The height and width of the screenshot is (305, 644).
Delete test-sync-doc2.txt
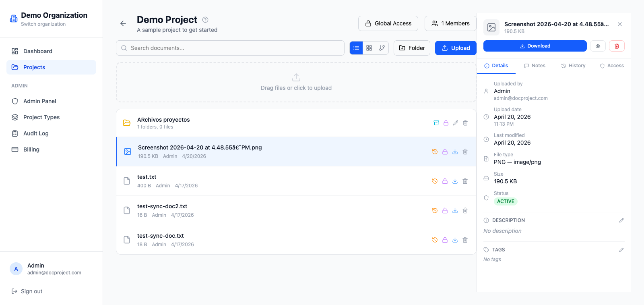465,211
